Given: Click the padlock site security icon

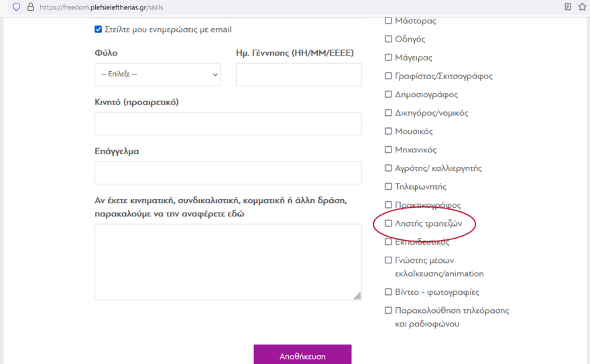Looking at the screenshot, I should [31, 7].
